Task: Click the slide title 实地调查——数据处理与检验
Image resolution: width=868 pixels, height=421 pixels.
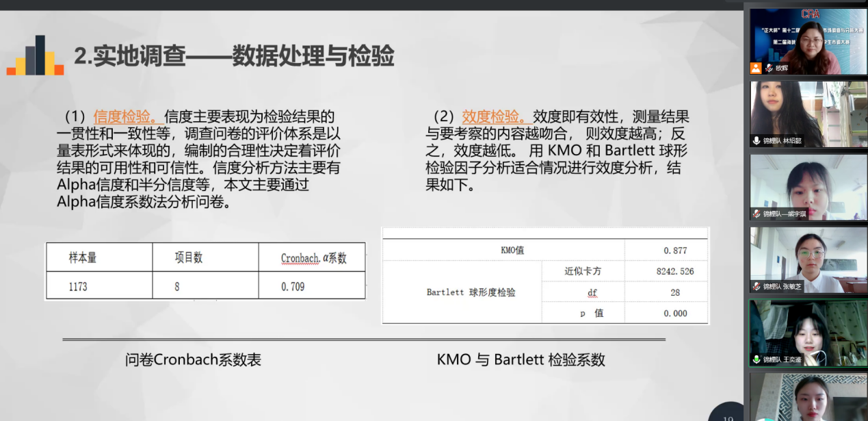Action: click(234, 56)
